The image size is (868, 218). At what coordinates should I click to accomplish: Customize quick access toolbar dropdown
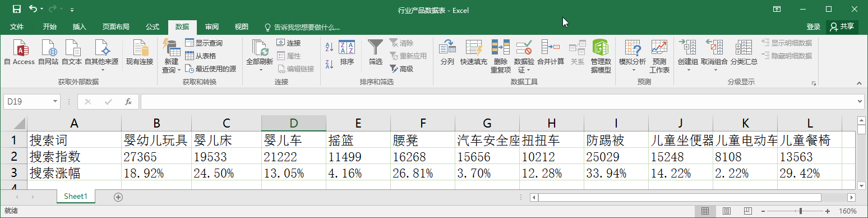point(72,10)
